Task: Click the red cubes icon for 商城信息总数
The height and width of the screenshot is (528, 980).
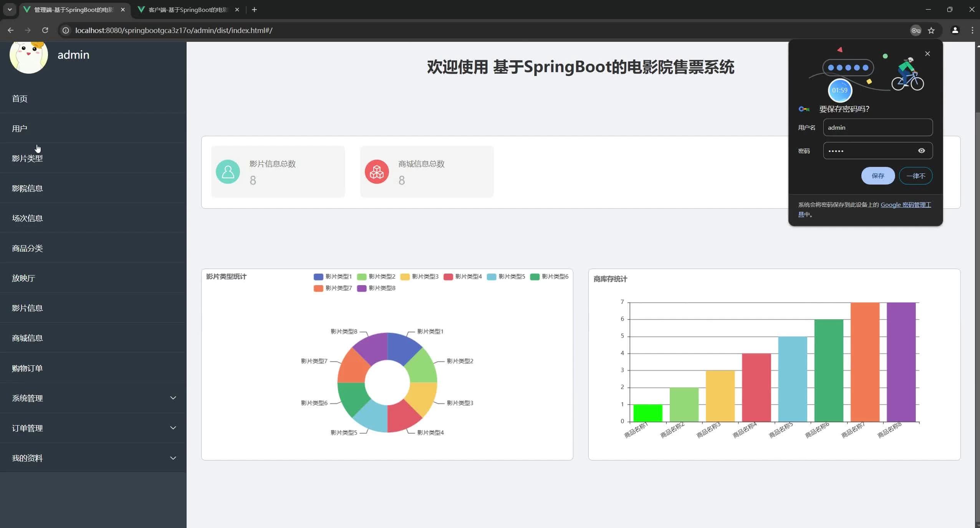Action: tap(377, 172)
